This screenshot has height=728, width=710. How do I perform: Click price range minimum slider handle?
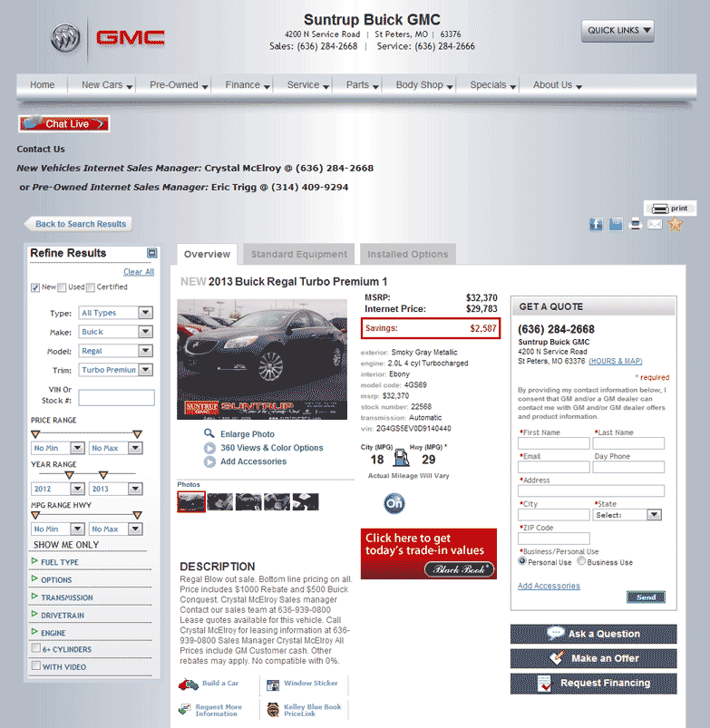tap(35, 434)
